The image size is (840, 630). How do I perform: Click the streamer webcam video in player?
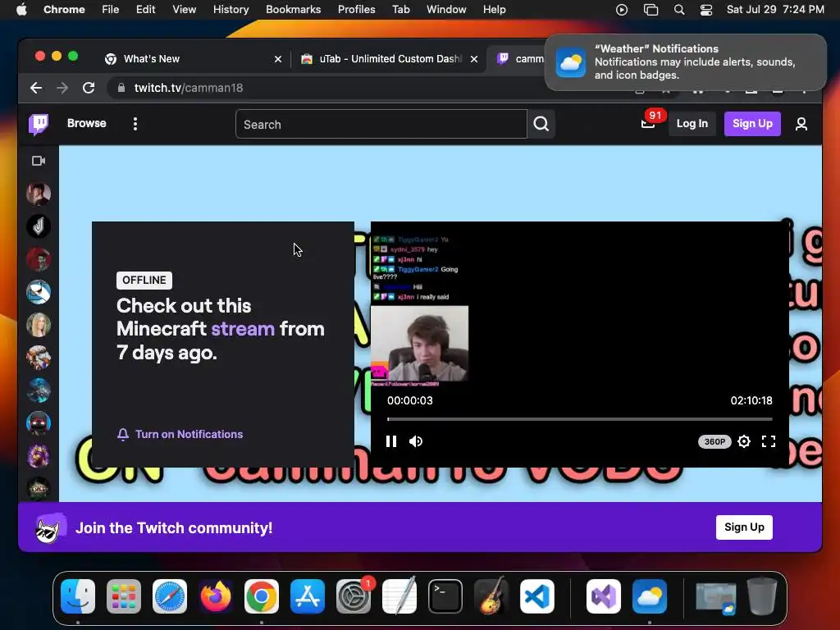coord(420,344)
